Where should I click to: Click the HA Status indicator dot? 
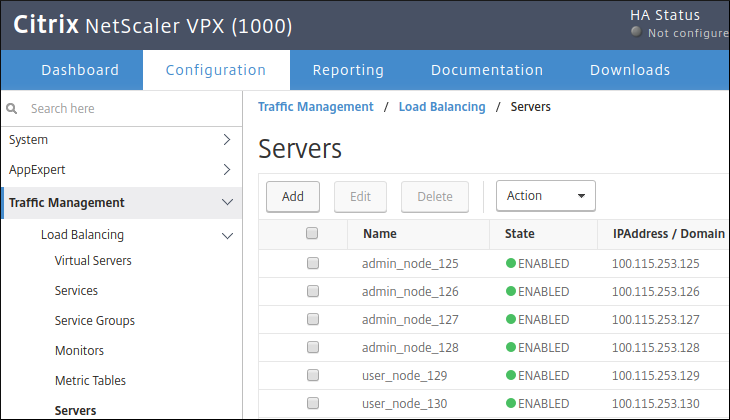point(636,33)
